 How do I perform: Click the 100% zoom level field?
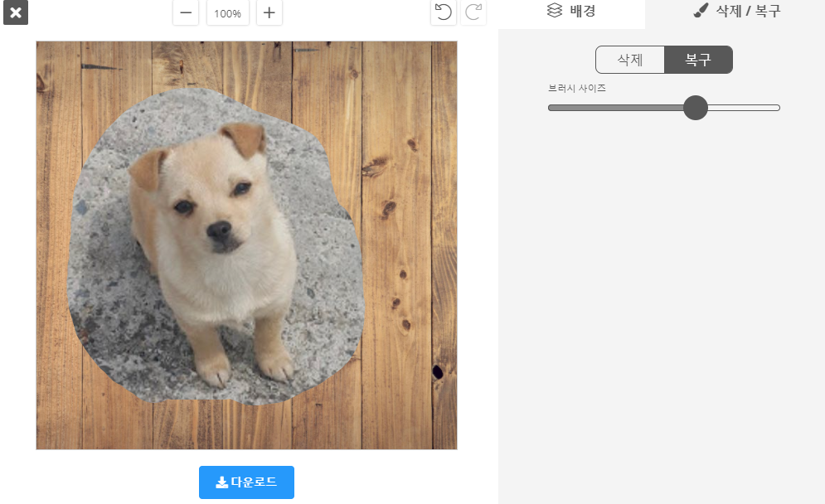[228, 12]
